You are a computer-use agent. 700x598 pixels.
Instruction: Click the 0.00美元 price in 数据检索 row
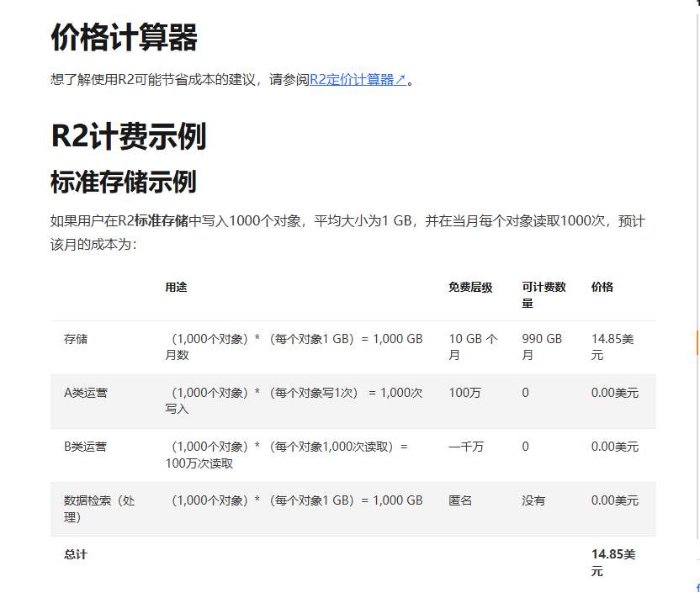point(615,500)
